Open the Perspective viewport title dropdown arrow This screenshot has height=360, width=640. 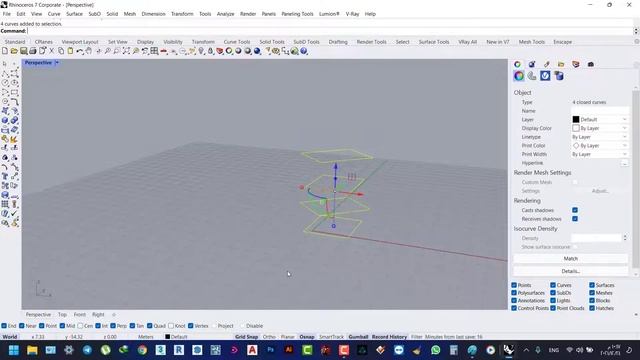point(57,62)
